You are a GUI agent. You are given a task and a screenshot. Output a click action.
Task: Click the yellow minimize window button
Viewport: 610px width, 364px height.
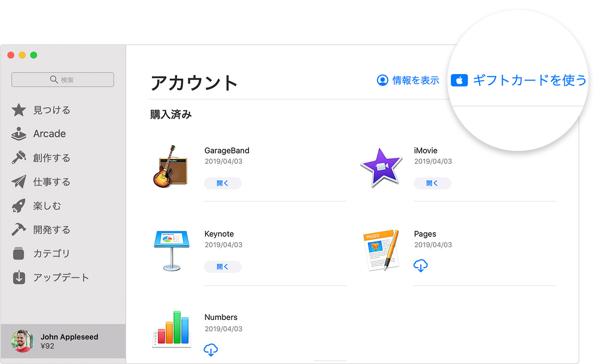point(22,55)
